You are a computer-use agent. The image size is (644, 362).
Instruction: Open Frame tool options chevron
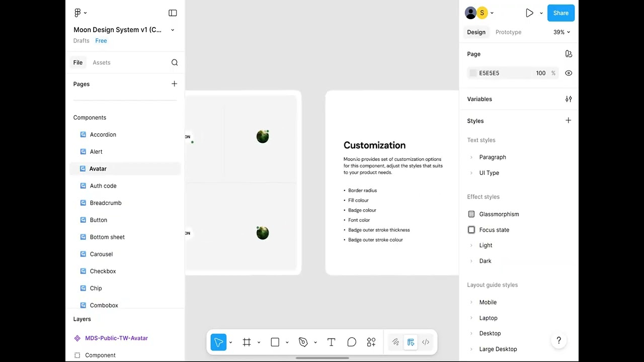[259, 343]
